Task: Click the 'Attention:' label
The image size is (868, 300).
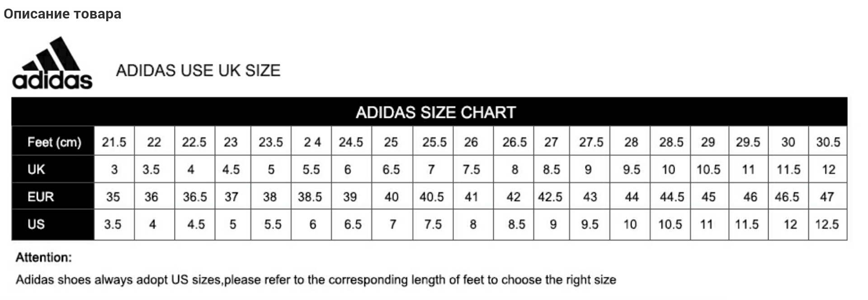Action: 44,258
